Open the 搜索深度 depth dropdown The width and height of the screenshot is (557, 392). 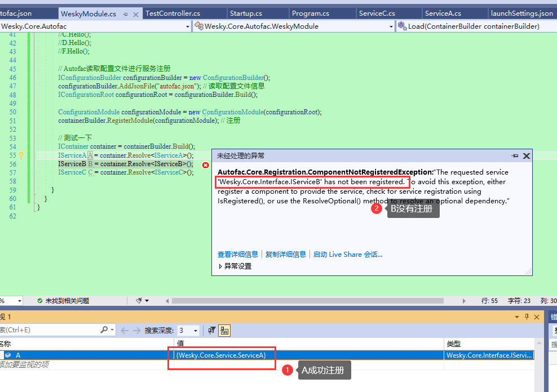[x=195, y=331]
